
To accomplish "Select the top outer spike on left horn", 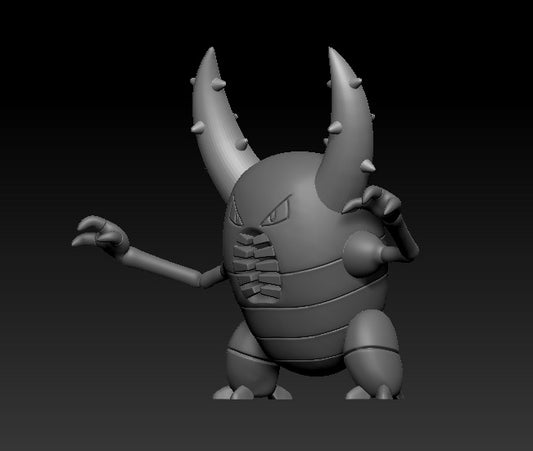I will (193, 82).
